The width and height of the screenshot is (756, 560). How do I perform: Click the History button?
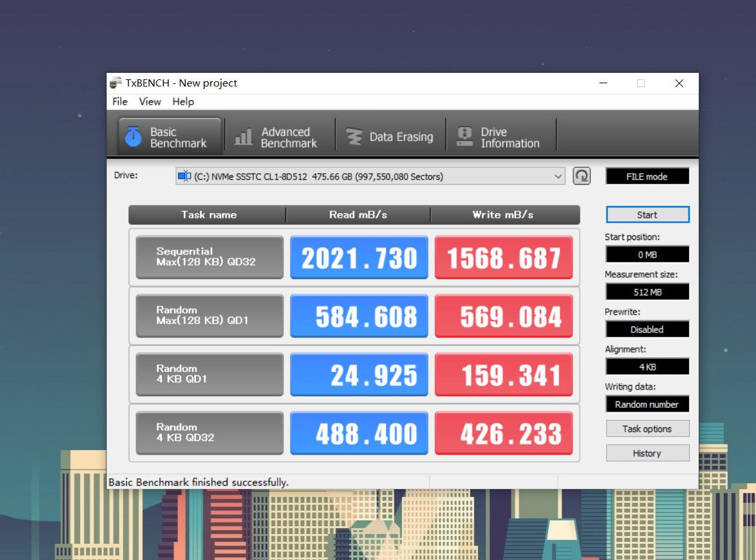point(647,453)
